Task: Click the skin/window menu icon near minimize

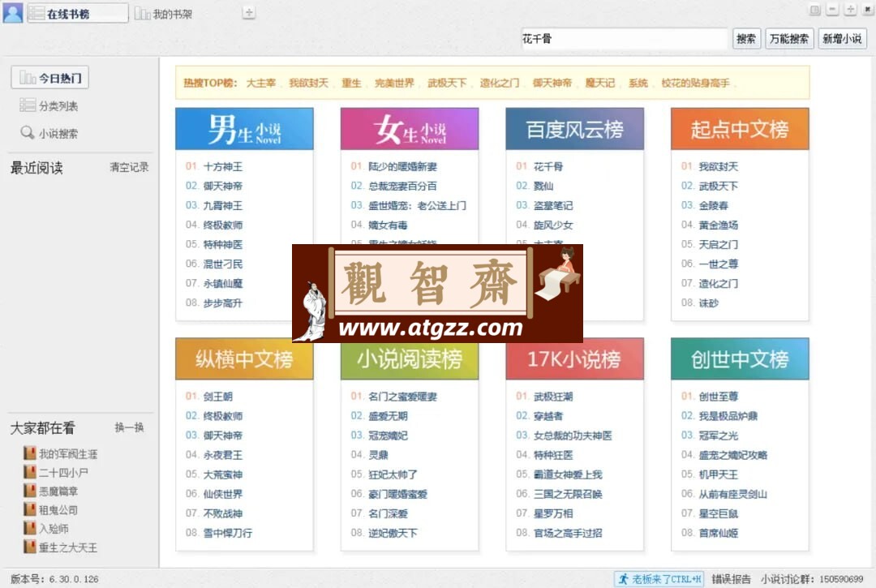Action: coord(815,10)
